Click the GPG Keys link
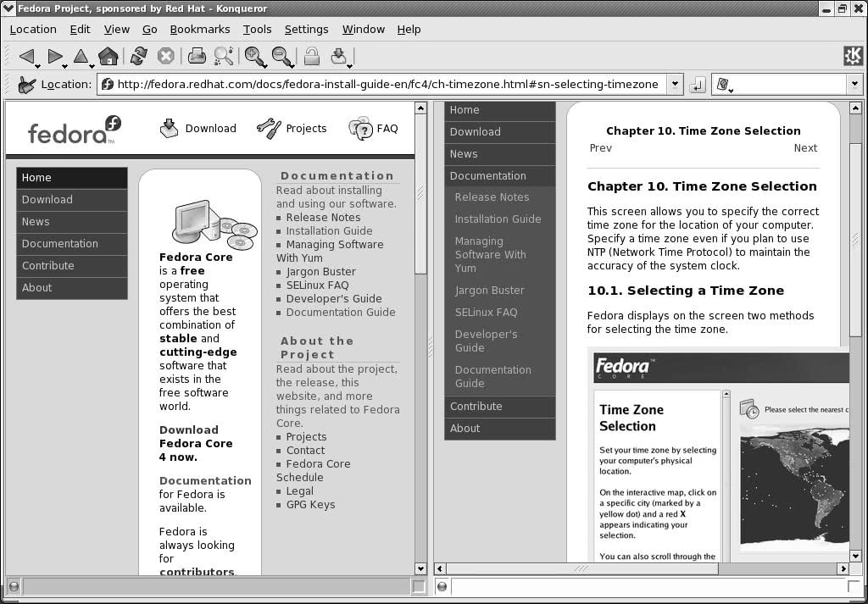Viewport: 868px width, 604px height. 310,505
